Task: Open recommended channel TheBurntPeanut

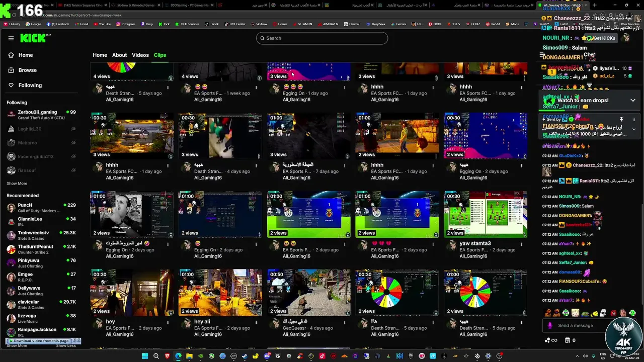Action: pyautogui.click(x=40, y=249)
